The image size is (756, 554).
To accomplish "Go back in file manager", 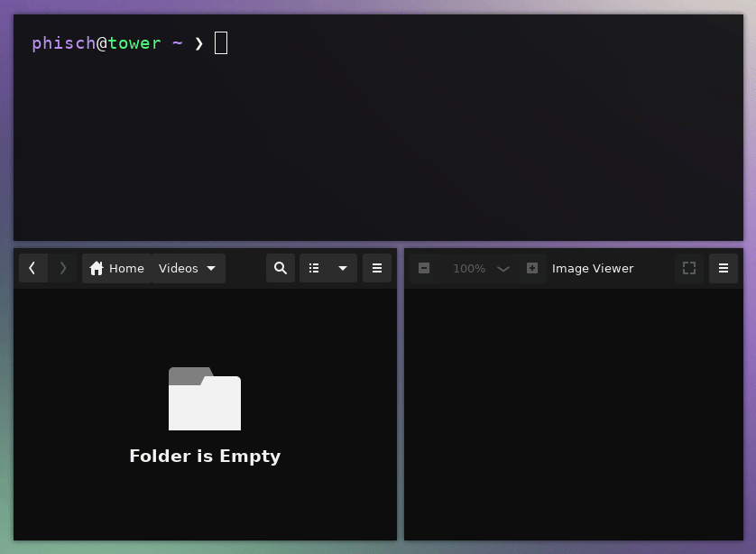I will coord(32,268).
